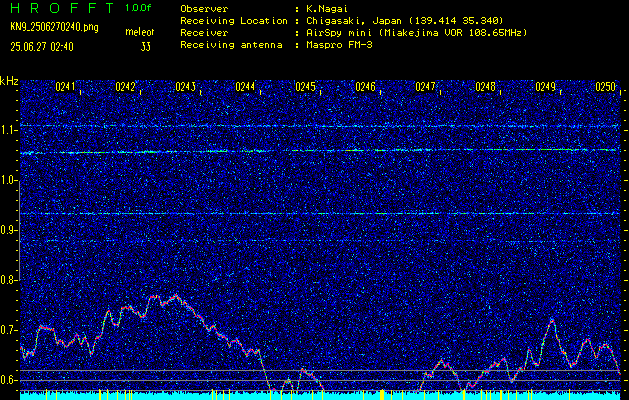Image resolution: width=629 pixels, height=400 pixels.
Task: Click the 1.00f version number
Action: (x=138, y=8)
